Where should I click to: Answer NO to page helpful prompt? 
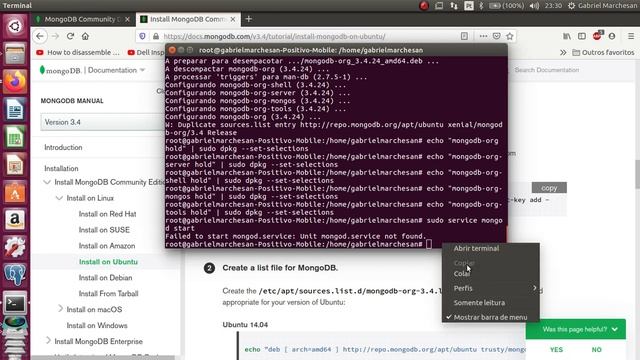[x=596, y=349]
